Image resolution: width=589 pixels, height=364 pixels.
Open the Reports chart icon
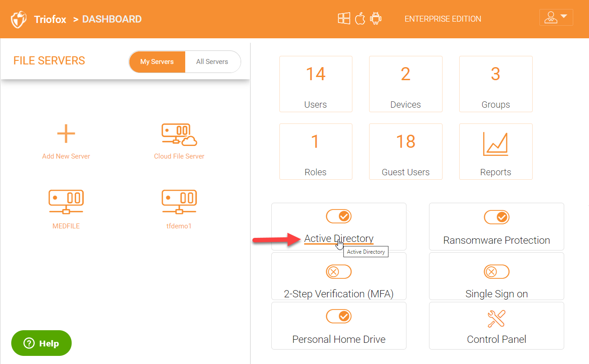[496, 144]
